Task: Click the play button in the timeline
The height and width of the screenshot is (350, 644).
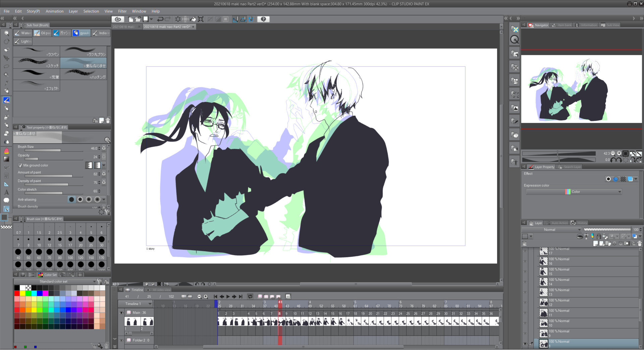Action: (228, 296)
